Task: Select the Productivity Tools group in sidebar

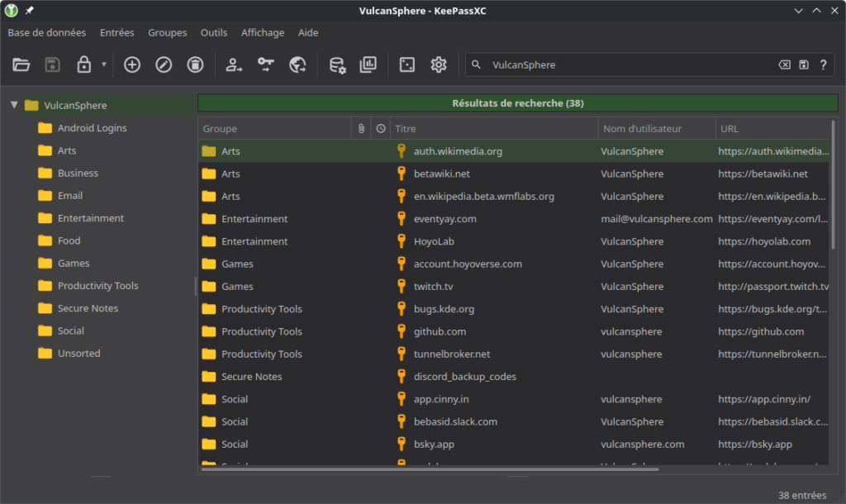Action: [97, 285]
